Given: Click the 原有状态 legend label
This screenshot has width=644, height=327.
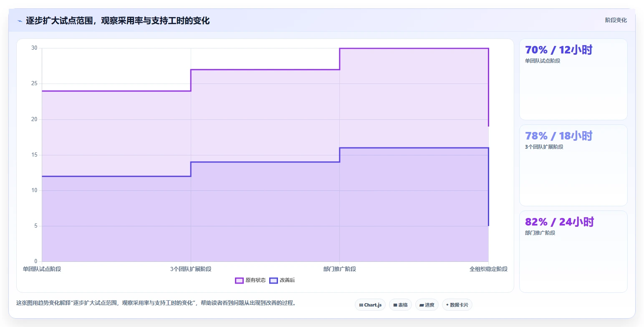Looking at the screenshot, I should [x=255, y=280].
